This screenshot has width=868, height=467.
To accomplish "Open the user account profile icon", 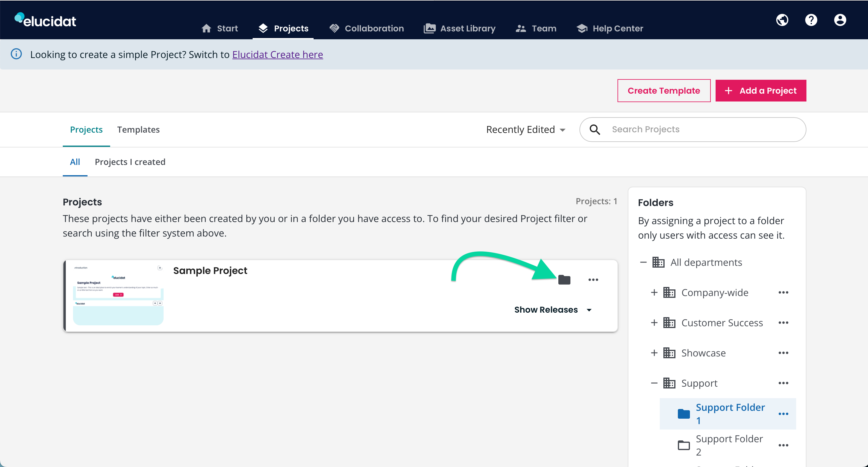I will pos(840,20).
